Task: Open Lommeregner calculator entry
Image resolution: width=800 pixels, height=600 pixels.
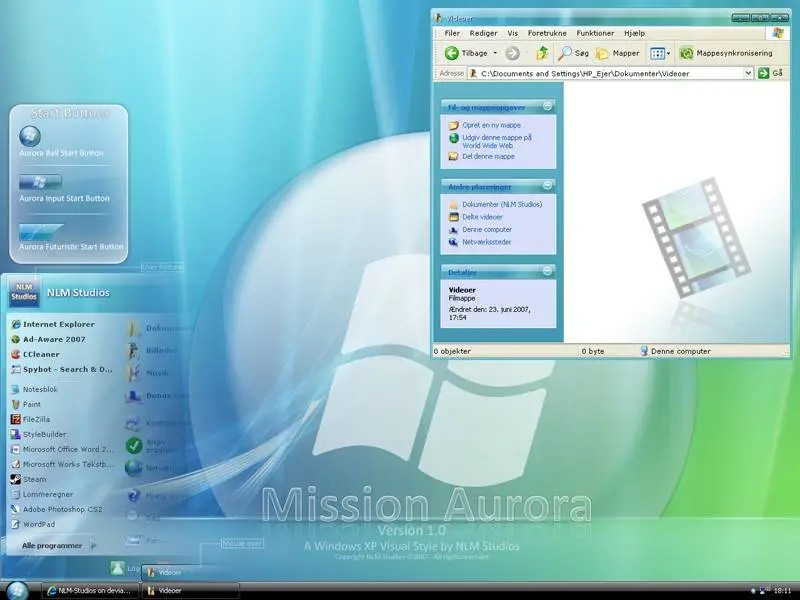Action: pyautogui.click(x=42, y=494)
